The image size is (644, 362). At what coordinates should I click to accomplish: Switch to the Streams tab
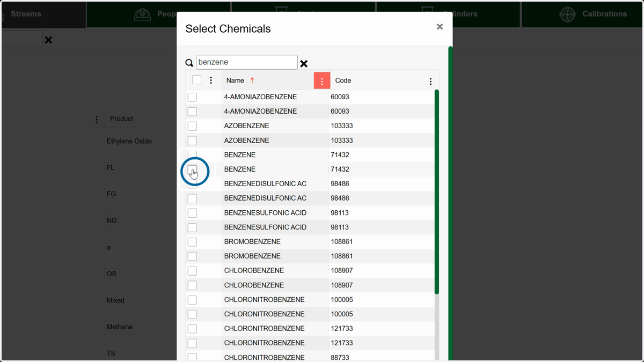tap(26, 14)
